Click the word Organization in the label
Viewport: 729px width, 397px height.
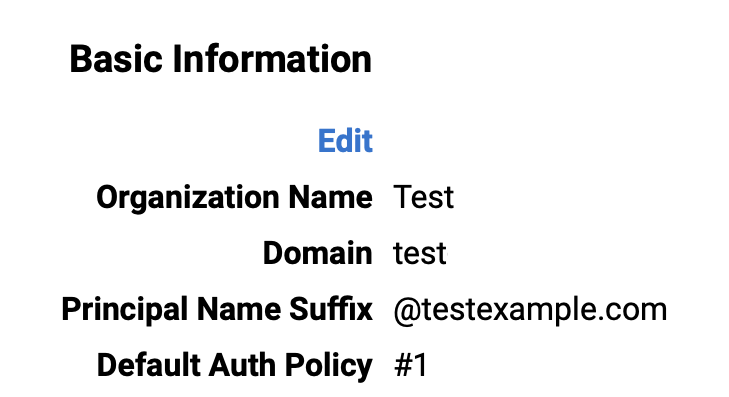coord(187,198)
